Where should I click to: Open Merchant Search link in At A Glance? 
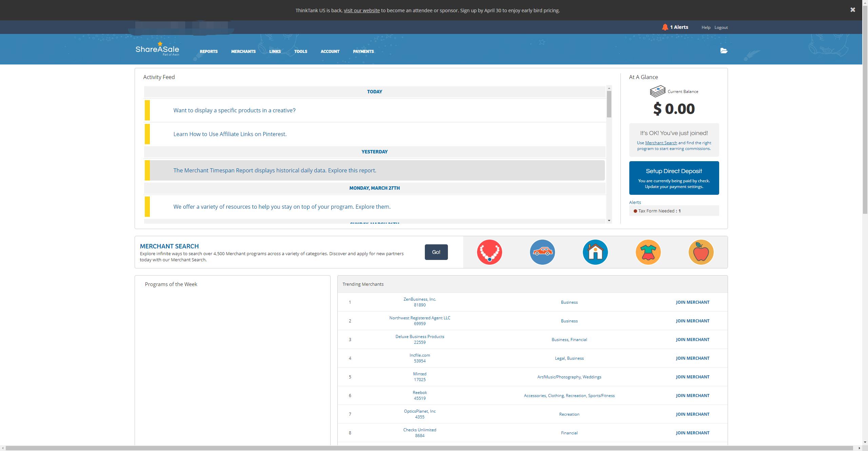(x=661, y=143)
